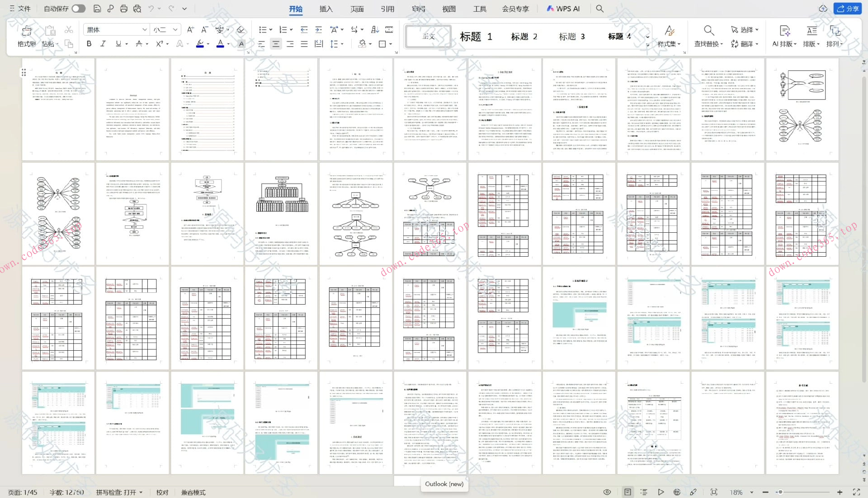
Task: Select center text alignment
Action: point(276,44)
